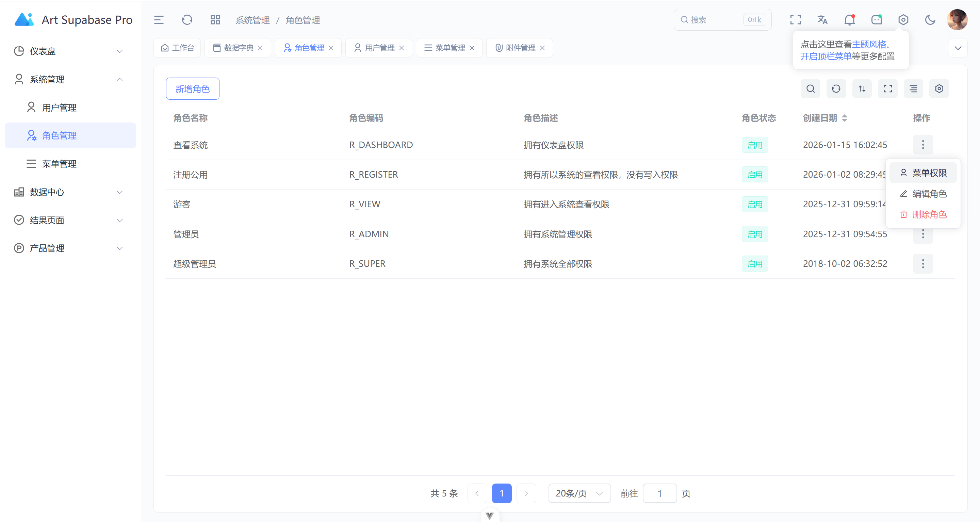Toggle the 启用 status badge for R_ADMIN role
The image size is (980, 522).
(755, 233)
